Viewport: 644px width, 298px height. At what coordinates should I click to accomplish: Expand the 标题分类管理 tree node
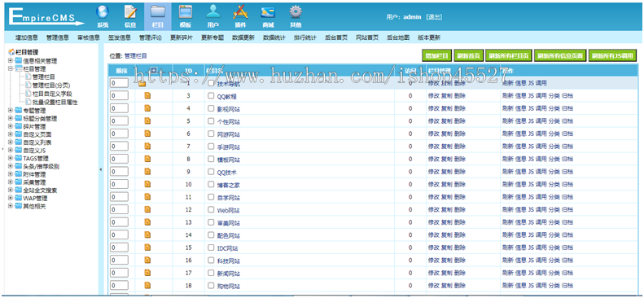tap(11, 119)
